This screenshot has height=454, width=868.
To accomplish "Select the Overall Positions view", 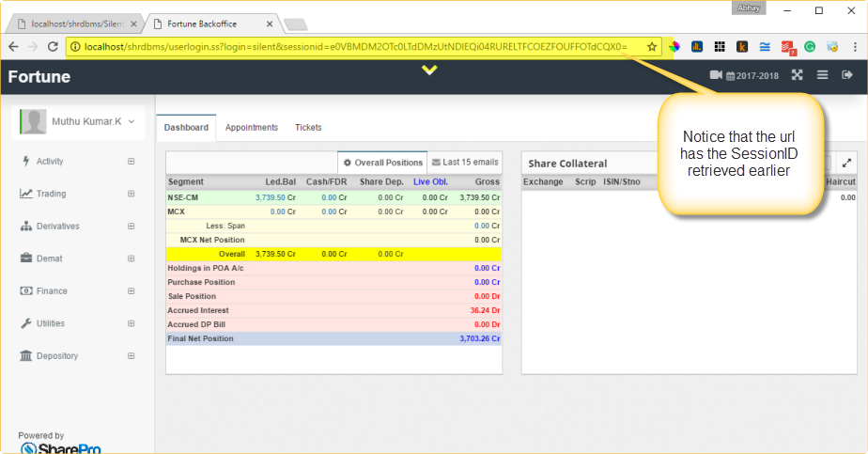I will (382, 163).
